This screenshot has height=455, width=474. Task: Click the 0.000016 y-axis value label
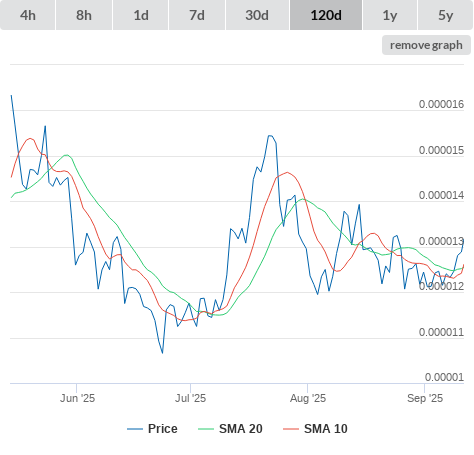pyautogui.click(x=441, y=104)
